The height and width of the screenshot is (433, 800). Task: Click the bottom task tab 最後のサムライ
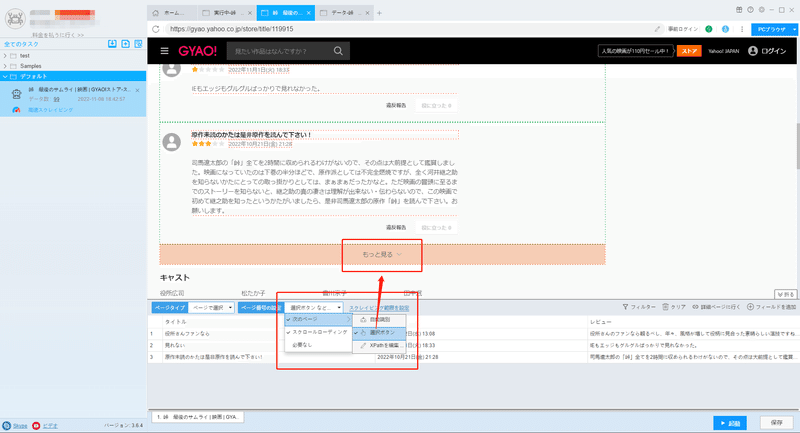(197, 417)
